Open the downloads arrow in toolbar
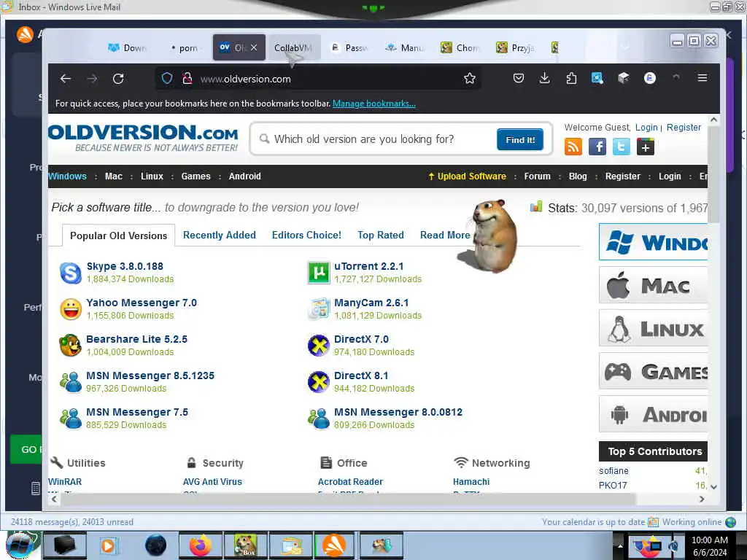 [x=544, y=78]
